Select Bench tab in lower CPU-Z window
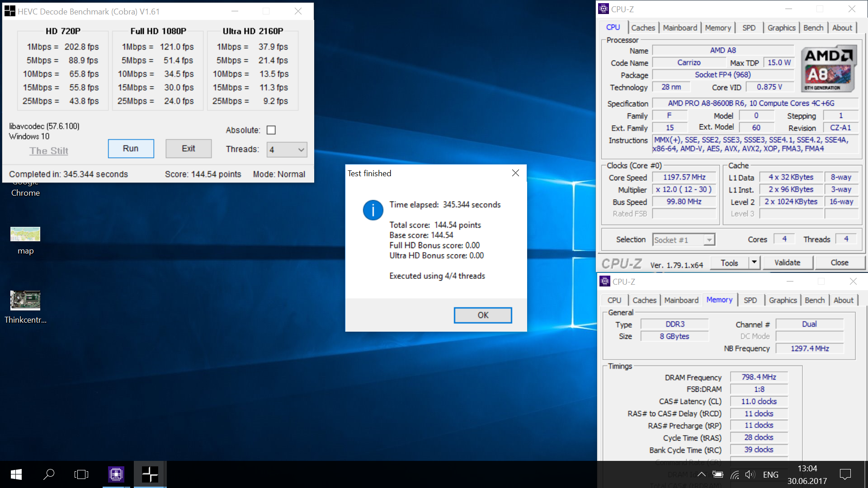The height and width of the screenshot is (488, 868). coord(815,300)
